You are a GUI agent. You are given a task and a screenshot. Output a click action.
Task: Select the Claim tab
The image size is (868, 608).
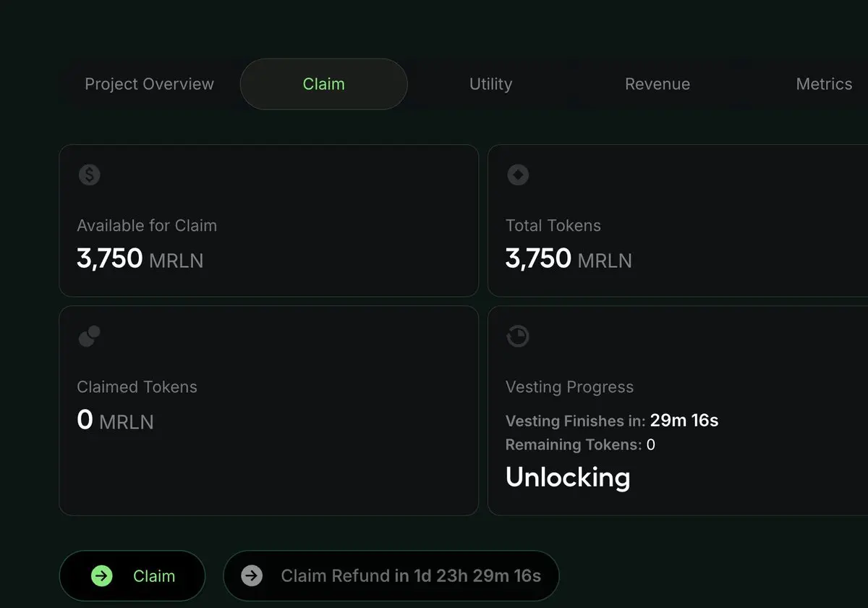pos(324,84)
